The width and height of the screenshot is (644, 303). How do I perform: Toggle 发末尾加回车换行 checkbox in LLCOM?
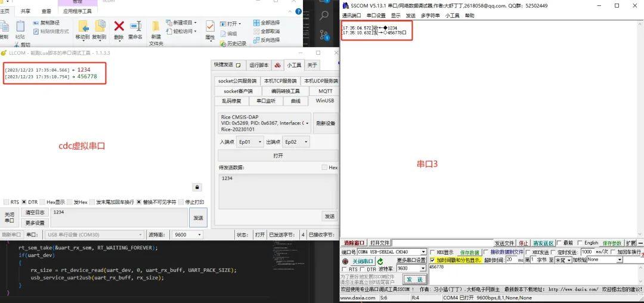(x=92, y=202)
